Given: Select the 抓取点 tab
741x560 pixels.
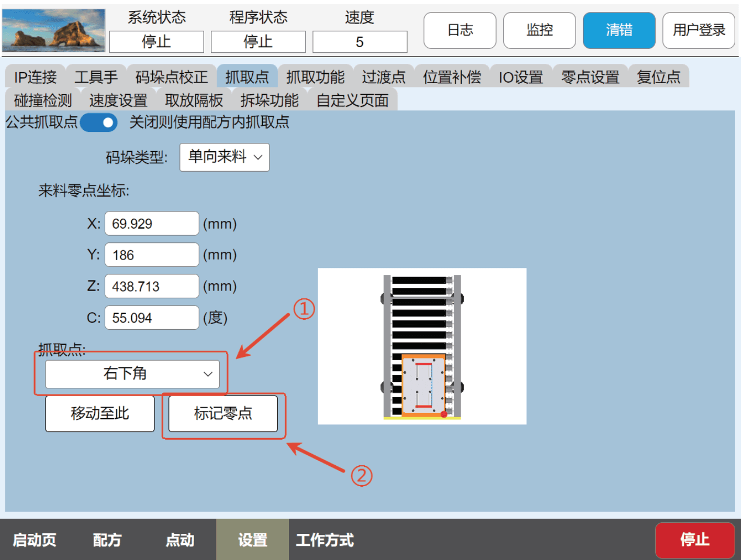Looking at the screenshot, I should coord(247,76).
